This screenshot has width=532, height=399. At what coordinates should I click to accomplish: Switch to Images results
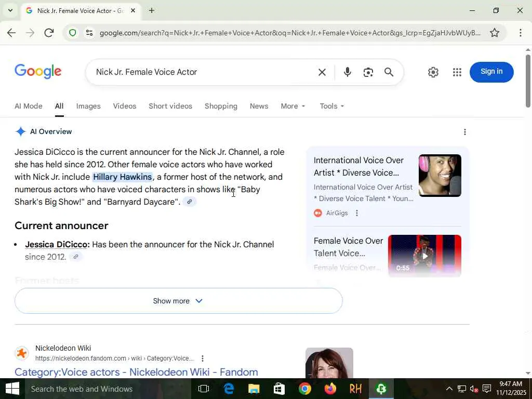pyautogui.click(x=88, y=106)
